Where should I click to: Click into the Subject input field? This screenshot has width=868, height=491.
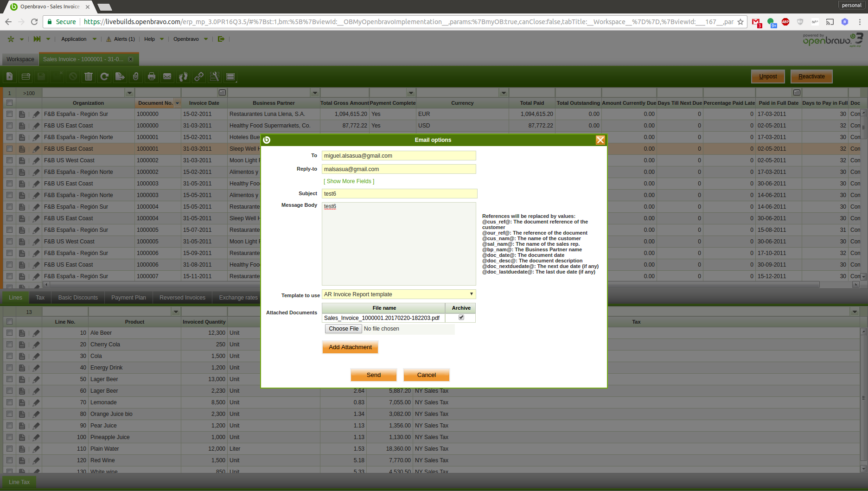point(399,194)
